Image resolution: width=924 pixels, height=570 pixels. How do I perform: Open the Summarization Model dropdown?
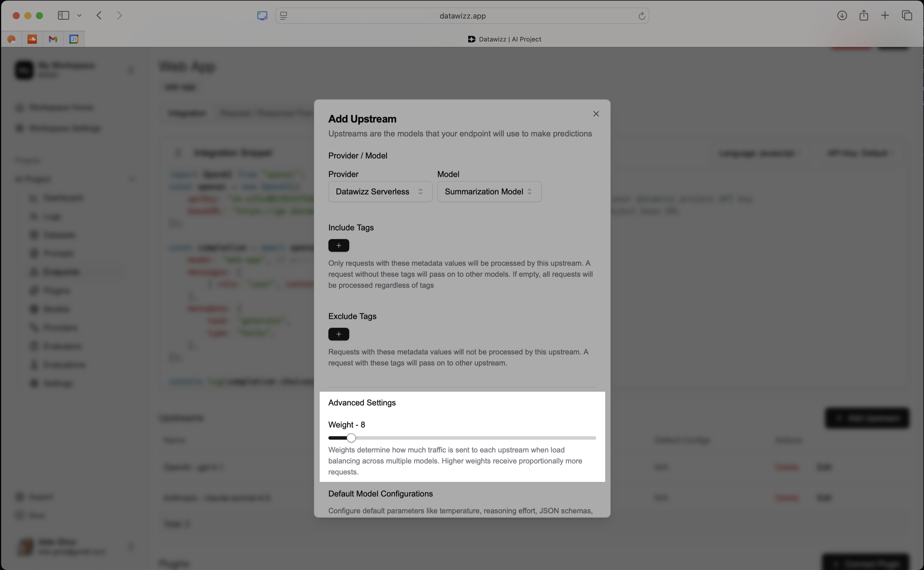tap(489, 192)
